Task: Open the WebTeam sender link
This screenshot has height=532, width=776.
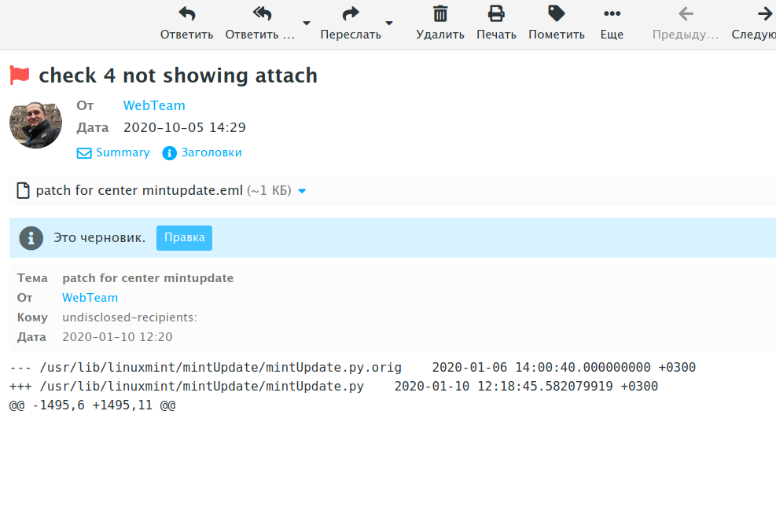Action: tap(153, 105)
